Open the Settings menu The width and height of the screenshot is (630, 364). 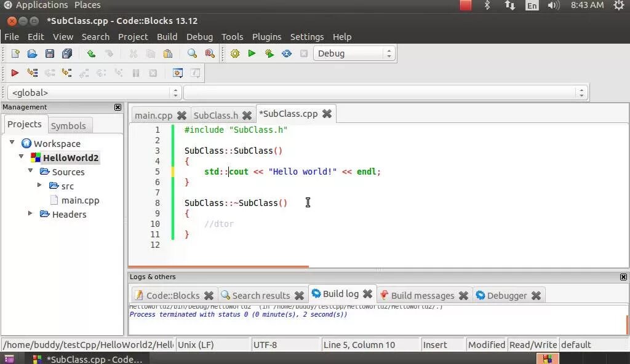pos(307,36)
